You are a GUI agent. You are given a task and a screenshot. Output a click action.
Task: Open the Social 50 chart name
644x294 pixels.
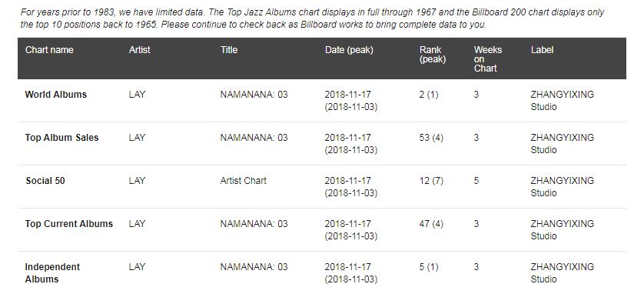point(45,181)
